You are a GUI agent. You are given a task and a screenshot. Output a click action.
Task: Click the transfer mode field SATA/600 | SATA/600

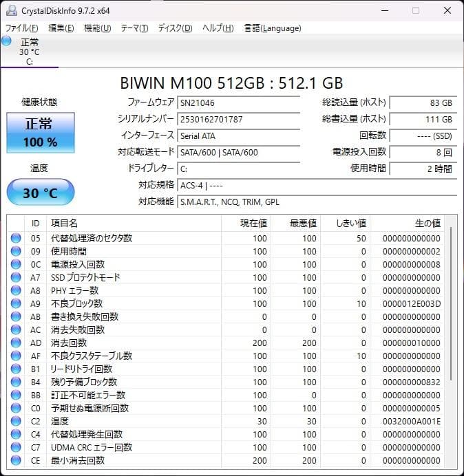pyautogui.click(x=239, y=152)
